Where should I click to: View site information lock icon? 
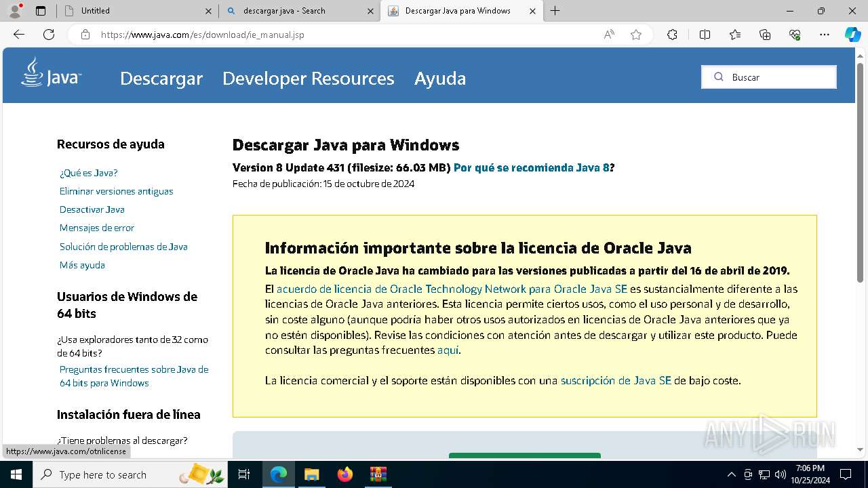[x=85, y=35]
